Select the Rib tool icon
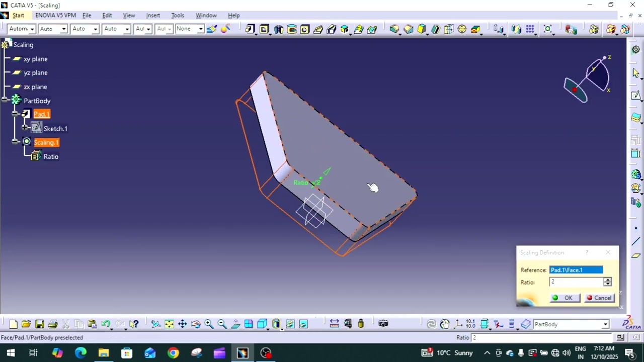Image resolution: width=644 pixels, height=362 pixels. 318,29
